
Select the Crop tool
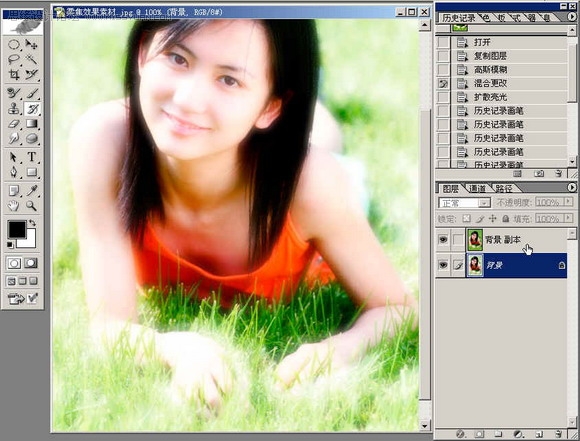tap(14, 74)
